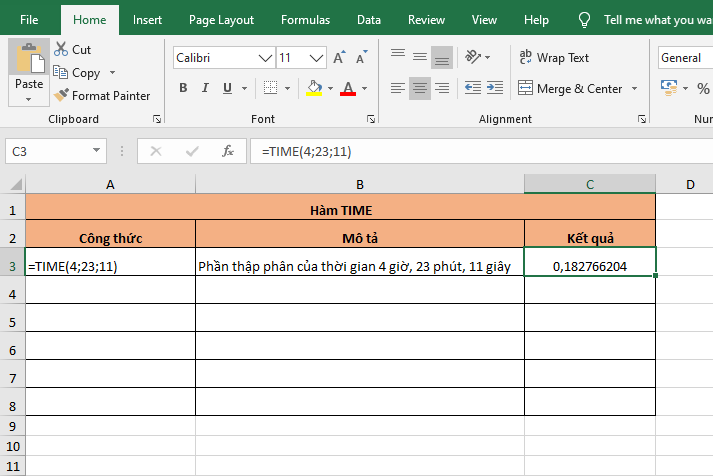Toggle Bottom Align for cell
Screen dimensions: 713x476
point(442,57)
